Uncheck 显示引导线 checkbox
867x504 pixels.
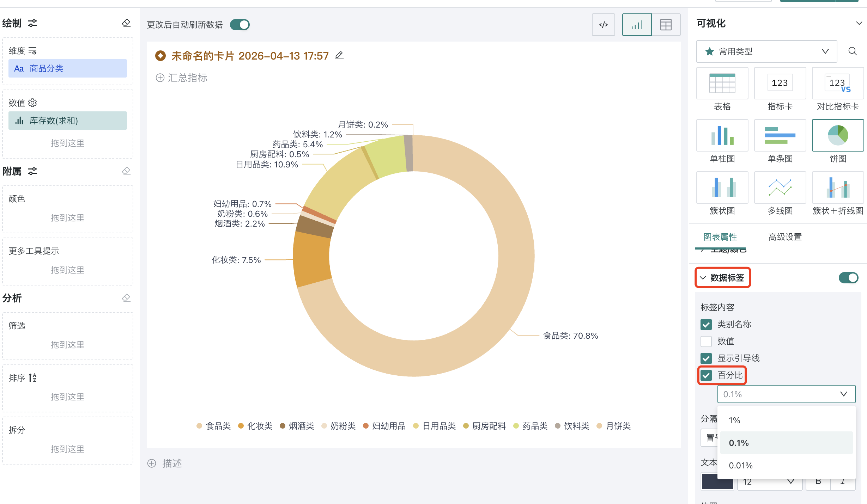(706, 358)
